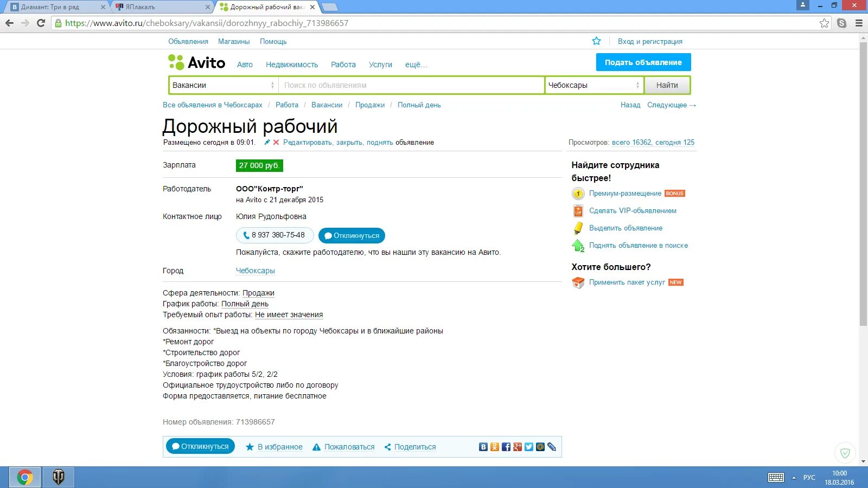
Task: Click the phone number 8 937 380-75-48 button
Action: pos(275,235)
